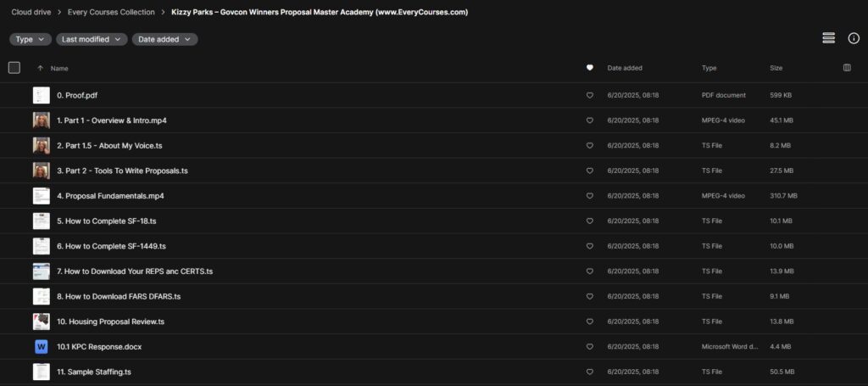Screen dimensions: 868x386
Task: Click thumbnail of How to Complete SF-1449.ts
Action: pos(41,246)
